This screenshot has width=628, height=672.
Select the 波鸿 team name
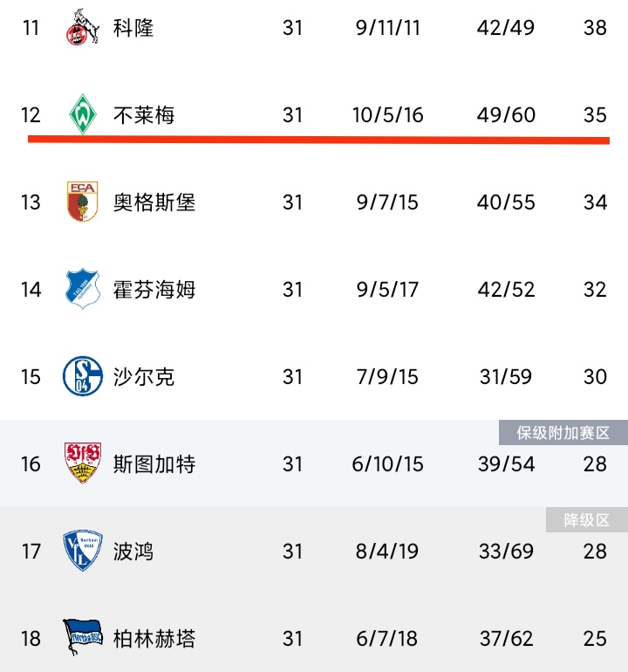(x=133, y=552)
